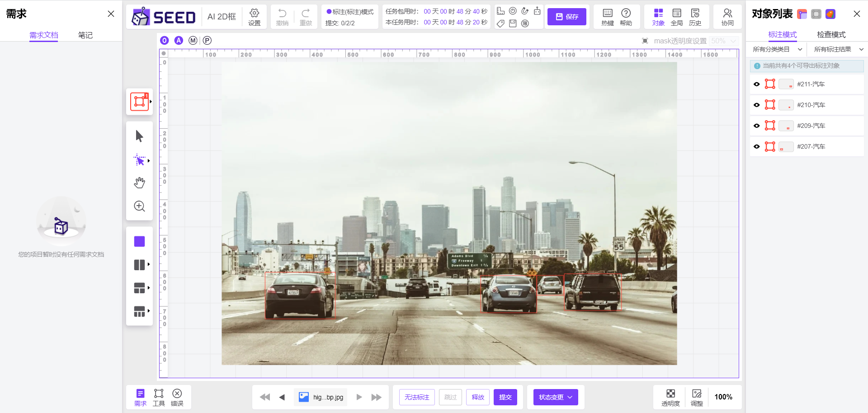Open 帮助 help icon

(626, 17)
